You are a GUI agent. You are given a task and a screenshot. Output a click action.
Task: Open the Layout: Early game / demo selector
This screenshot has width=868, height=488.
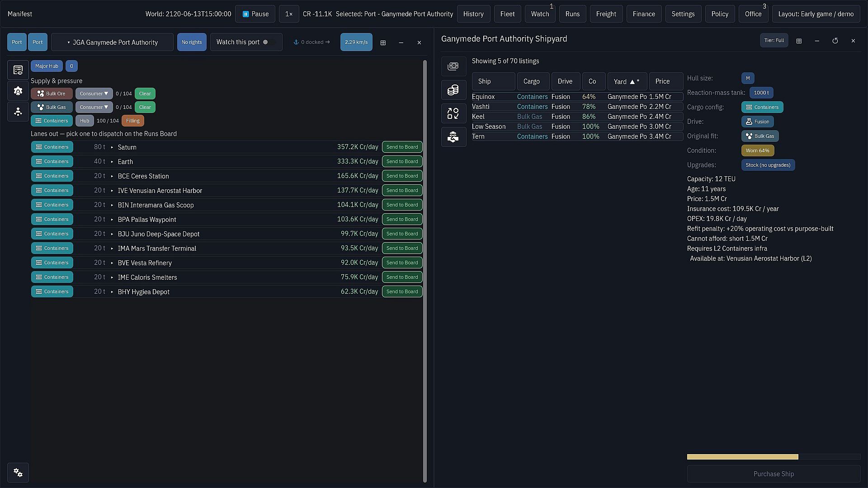point(816,14)
